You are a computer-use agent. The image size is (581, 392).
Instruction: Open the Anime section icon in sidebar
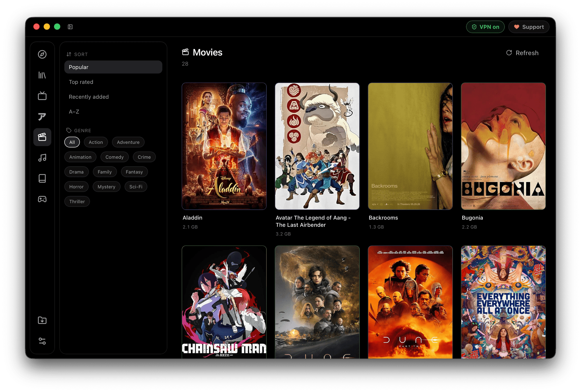(42, 116)
